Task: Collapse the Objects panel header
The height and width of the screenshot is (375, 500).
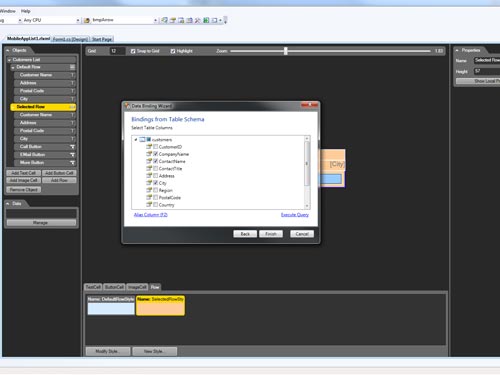Action: tap(7, 50)
